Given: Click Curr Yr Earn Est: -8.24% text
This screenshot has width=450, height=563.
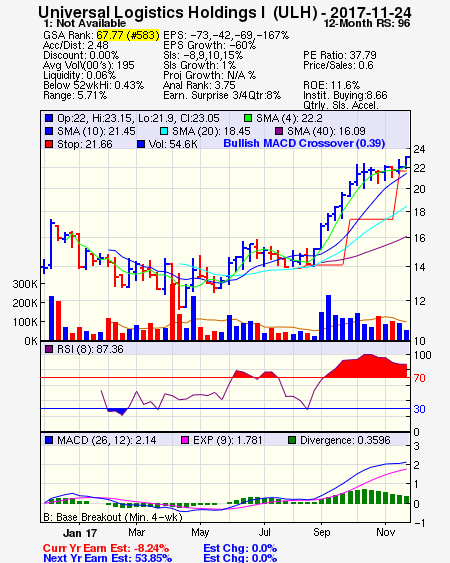Looking at the screenshot, I should pyautogui.click(x=106, y=549).
